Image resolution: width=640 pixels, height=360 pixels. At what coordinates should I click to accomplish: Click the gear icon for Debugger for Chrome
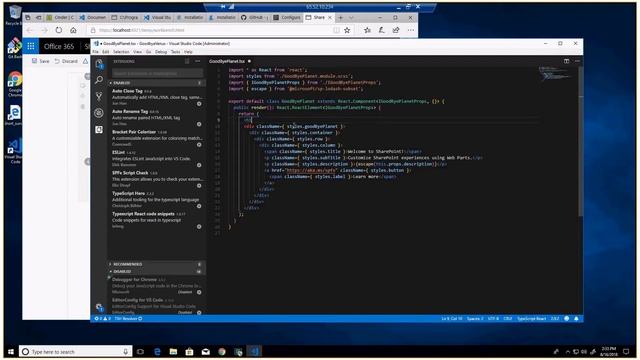[x=199, y=292]
